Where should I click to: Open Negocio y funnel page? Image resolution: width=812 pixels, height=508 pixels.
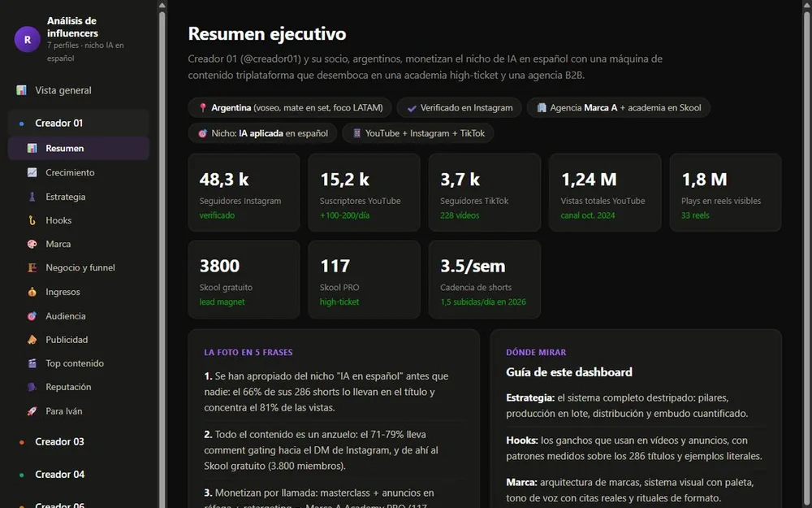coord(79,267)
